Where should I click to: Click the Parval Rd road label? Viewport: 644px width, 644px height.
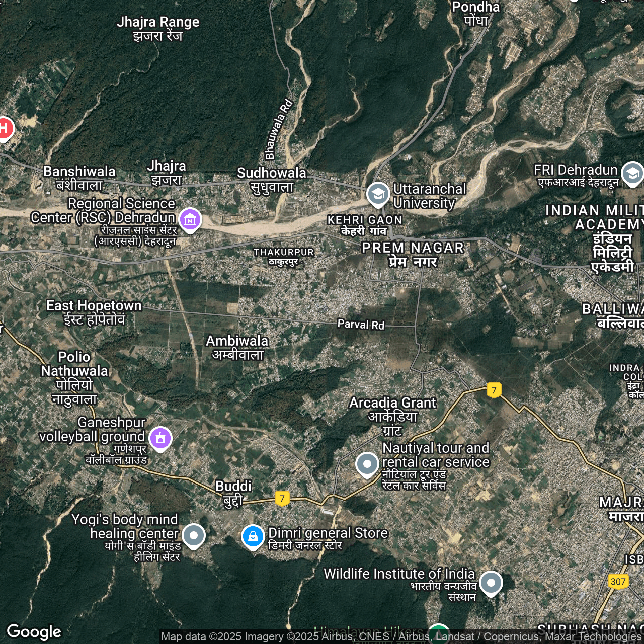click(x=361, y=325)
